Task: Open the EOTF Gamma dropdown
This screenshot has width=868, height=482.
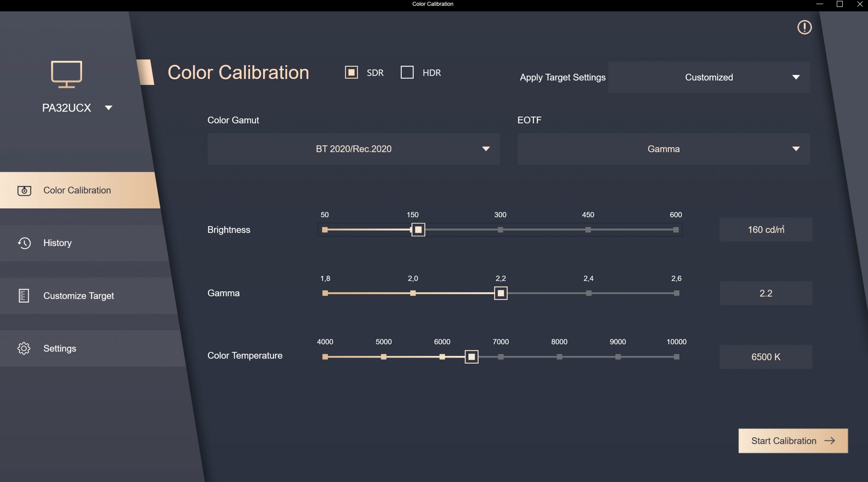Action: [x=663, y=149]
